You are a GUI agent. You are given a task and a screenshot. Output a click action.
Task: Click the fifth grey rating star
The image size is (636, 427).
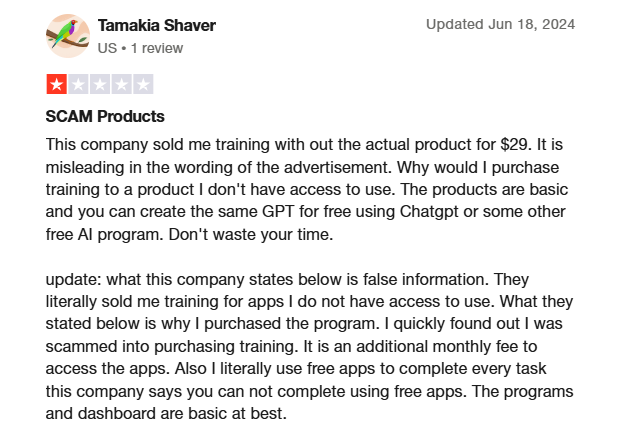coord(143,84)
